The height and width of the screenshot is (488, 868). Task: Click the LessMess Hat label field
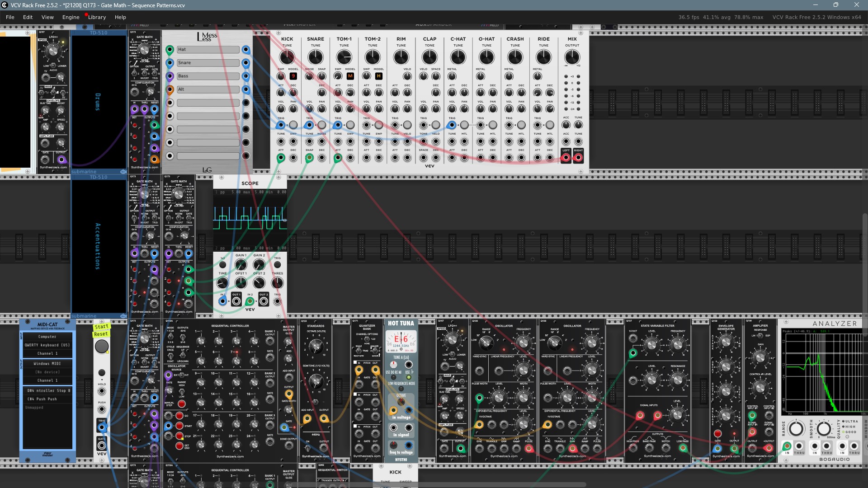click(208, 49)
